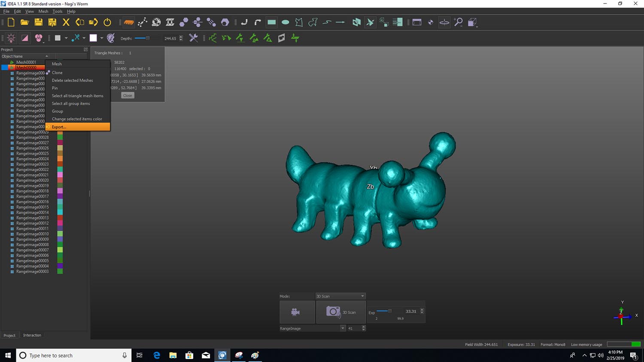Select Delete selected Meshes menu entry
This screenshot has height=362, width=644.
click(78, 80)
